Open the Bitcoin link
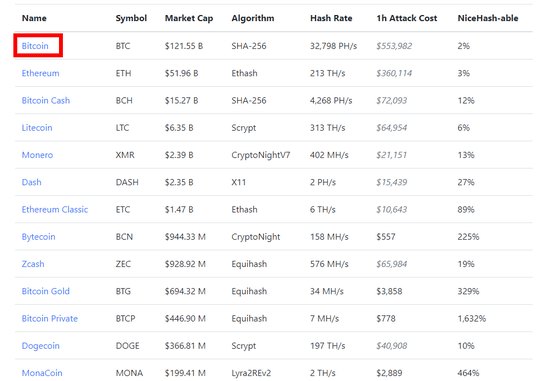This screenshot has height=381, width=560. click(x=35, y=46)
